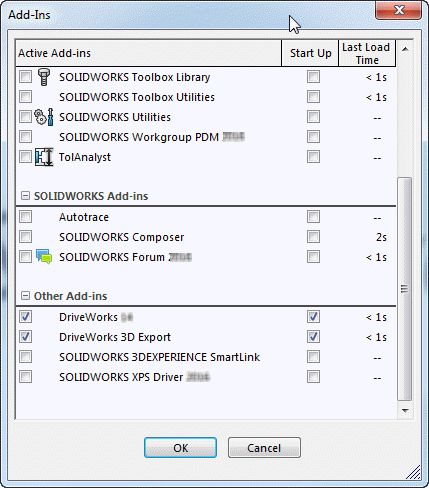Close the Add-Ins dialog window

398,10
